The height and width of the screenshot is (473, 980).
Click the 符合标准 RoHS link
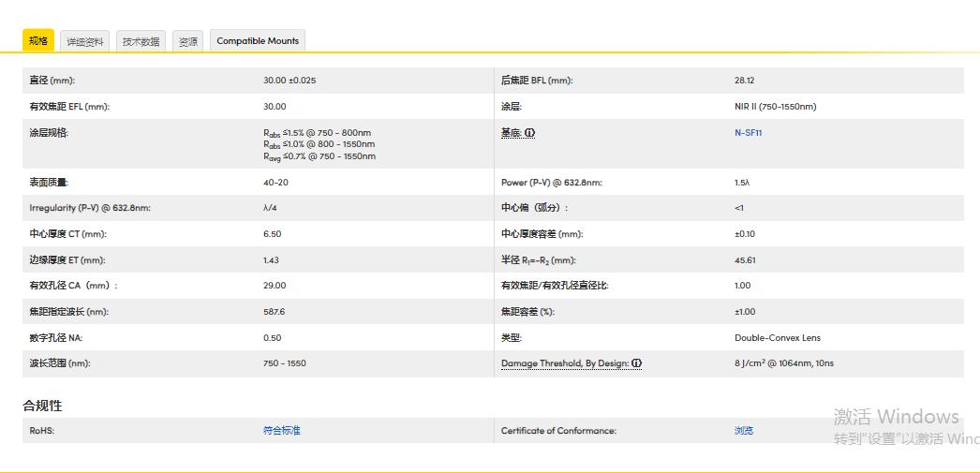click(x=282, y=431)
